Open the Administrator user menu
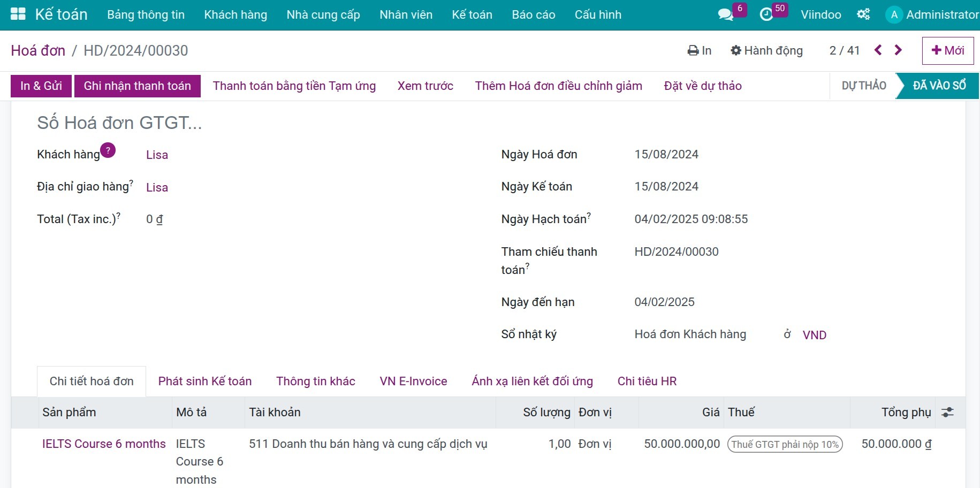 pyautogui.click(x=932, y=14)
